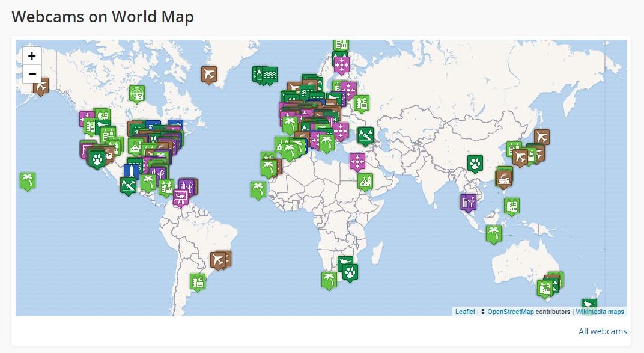The image size is (644, 353).
Task: Open the city buildings marker near Moscow
Action: coord(362,104)
